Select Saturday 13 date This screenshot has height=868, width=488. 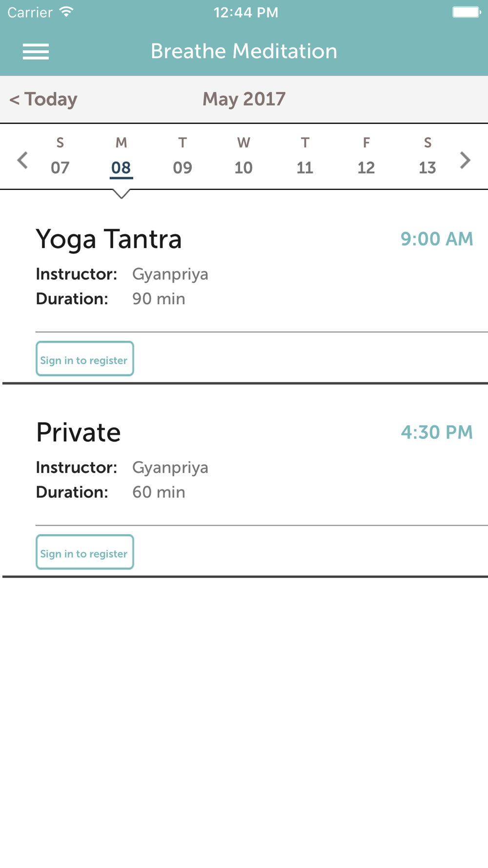click(x=427, y=156)
